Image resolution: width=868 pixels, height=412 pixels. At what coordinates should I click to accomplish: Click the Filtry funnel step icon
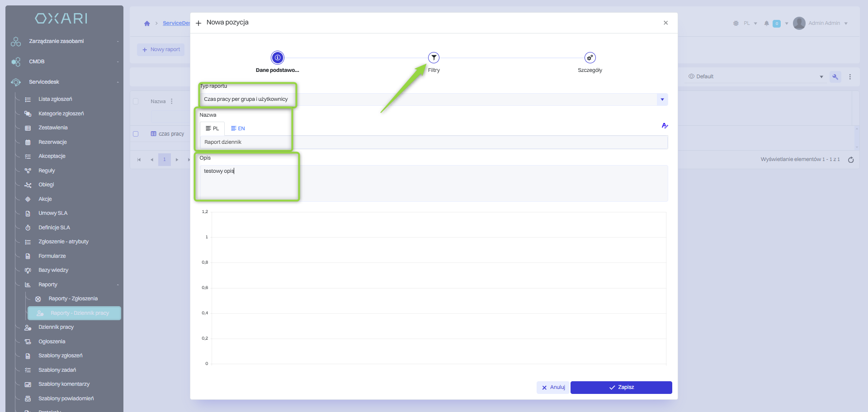(x=434, y=58)
